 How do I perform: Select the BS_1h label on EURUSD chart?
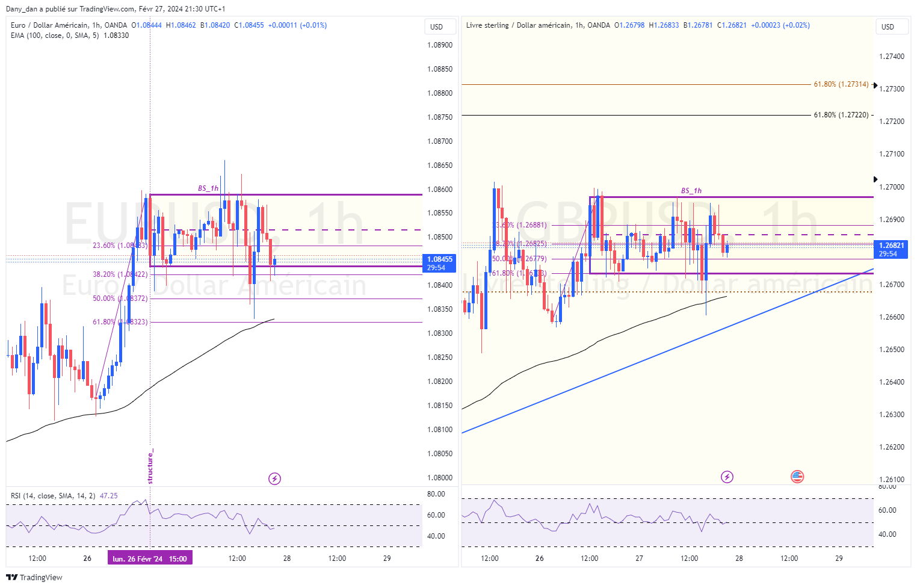coord(208,188)
